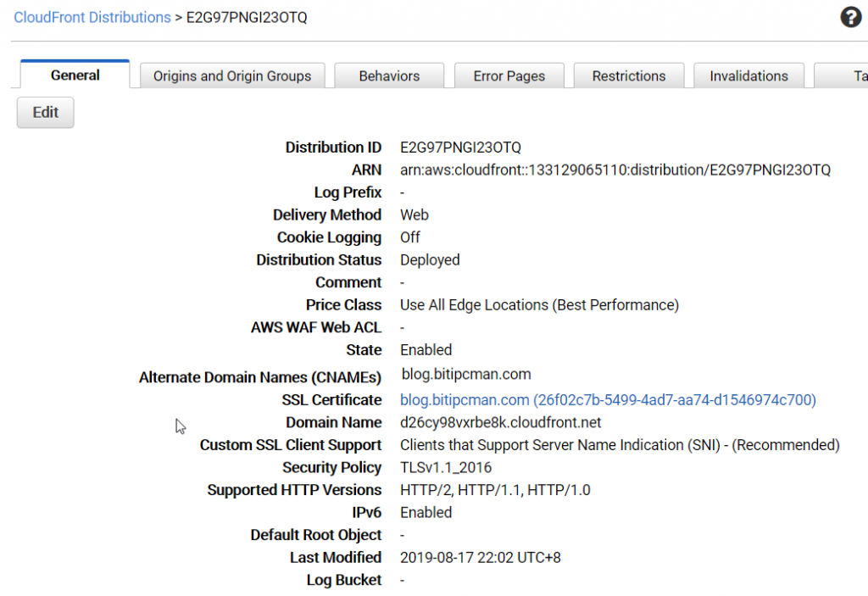Select the General tab
The width and height of the screenshot is (868, 596).
tap(75, 75)
